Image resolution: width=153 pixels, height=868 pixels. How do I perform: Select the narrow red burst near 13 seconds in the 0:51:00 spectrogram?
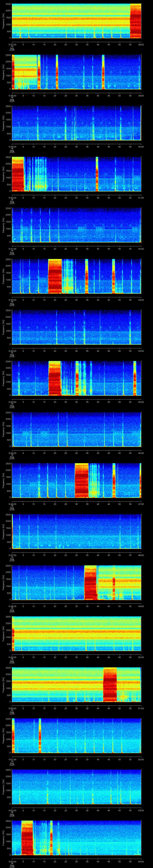[x=40, y=736]
